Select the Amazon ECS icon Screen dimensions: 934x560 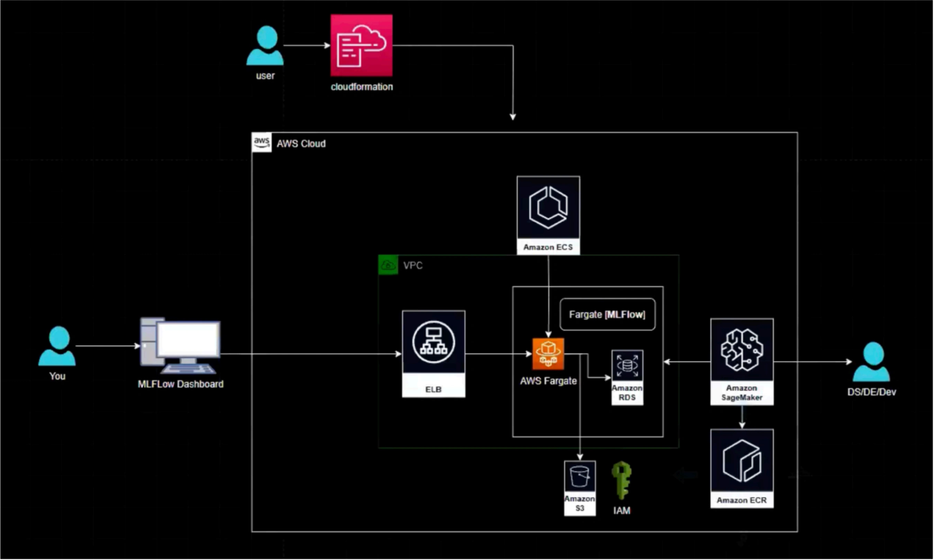pyautogui.click(x=548, y=207)
